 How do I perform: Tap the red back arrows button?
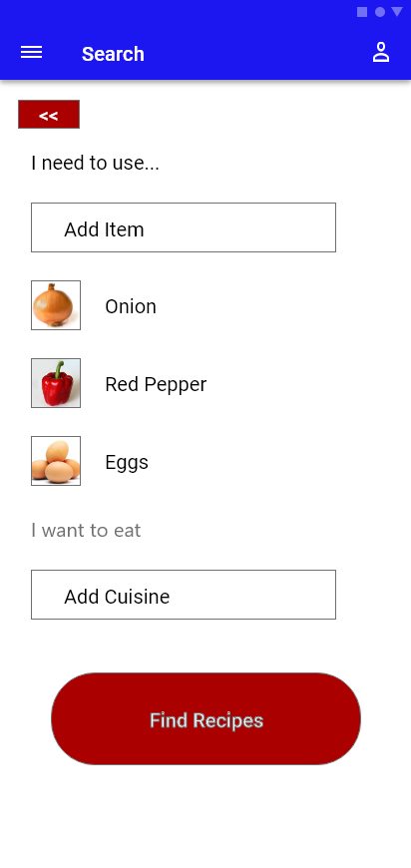click(49, 115)
